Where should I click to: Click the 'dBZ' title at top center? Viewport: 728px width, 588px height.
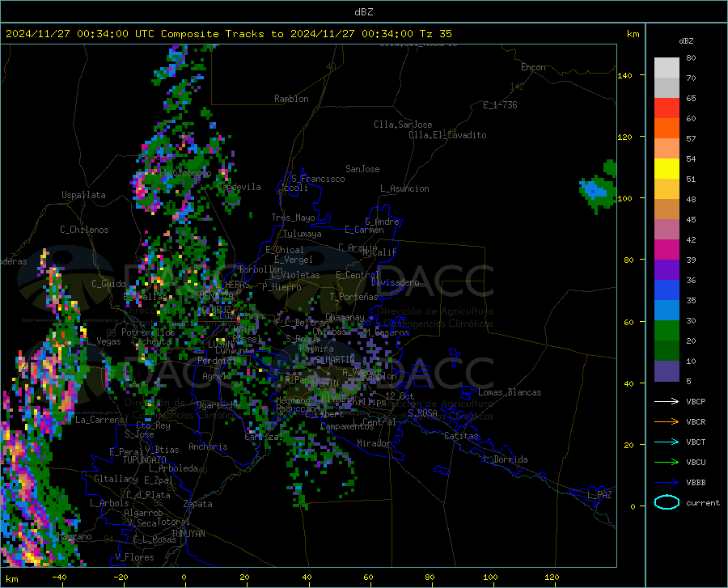pos(363,12)
